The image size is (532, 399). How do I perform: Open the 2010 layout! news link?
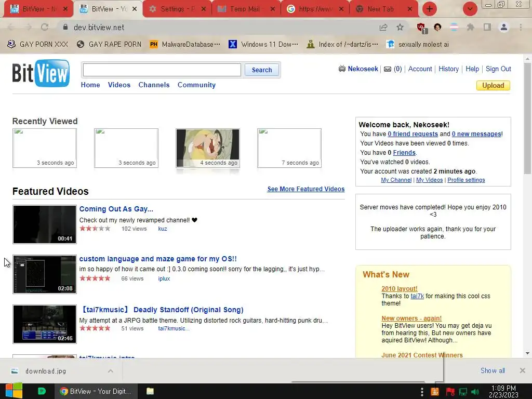[400, 289]
